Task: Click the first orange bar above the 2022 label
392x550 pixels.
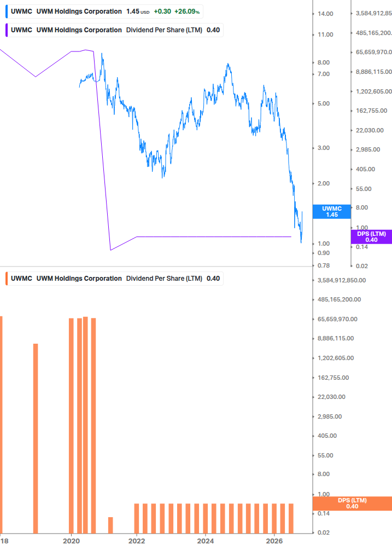Action: [137, 518]
